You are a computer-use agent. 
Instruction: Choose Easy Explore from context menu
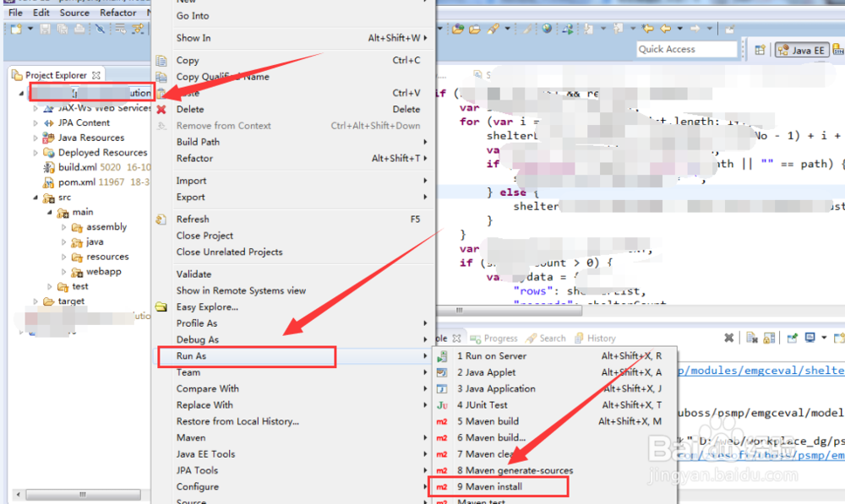pos(295,307)
